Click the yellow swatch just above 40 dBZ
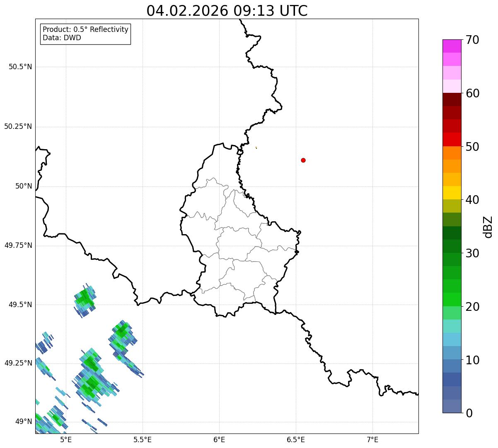Screen dimensions: 498x448 click(452, 193)
